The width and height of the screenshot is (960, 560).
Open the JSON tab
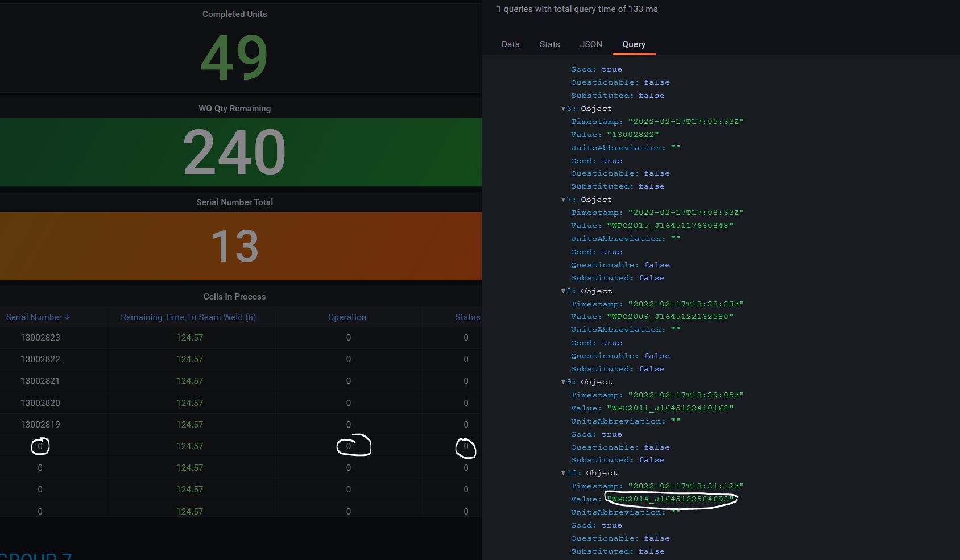point(590,44)
